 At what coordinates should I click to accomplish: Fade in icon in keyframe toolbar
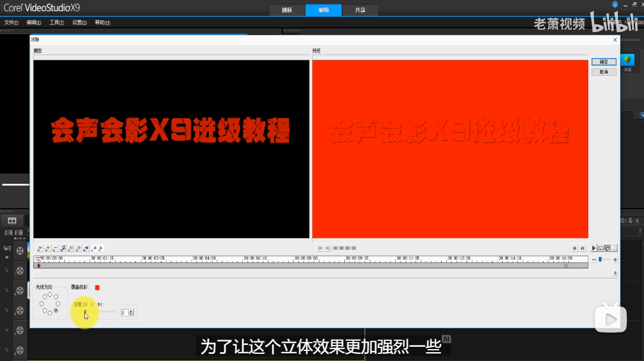click(x=94, y=248)
